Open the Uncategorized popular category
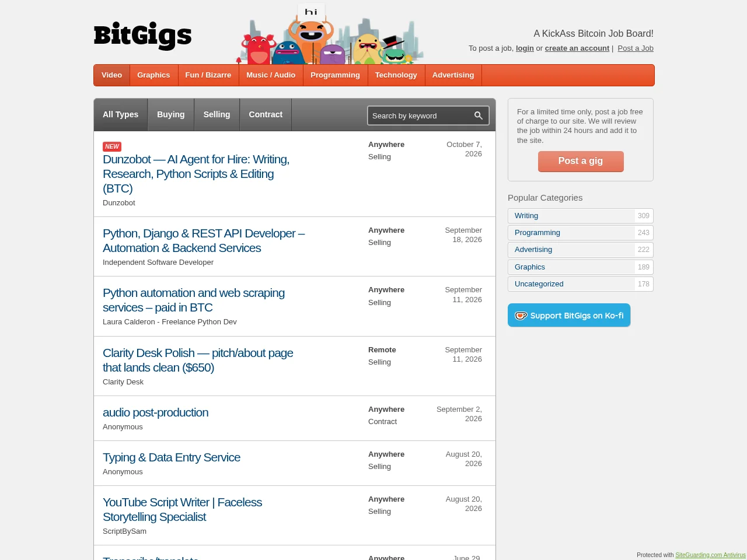The image size is (747, 560). pos(581,284)
